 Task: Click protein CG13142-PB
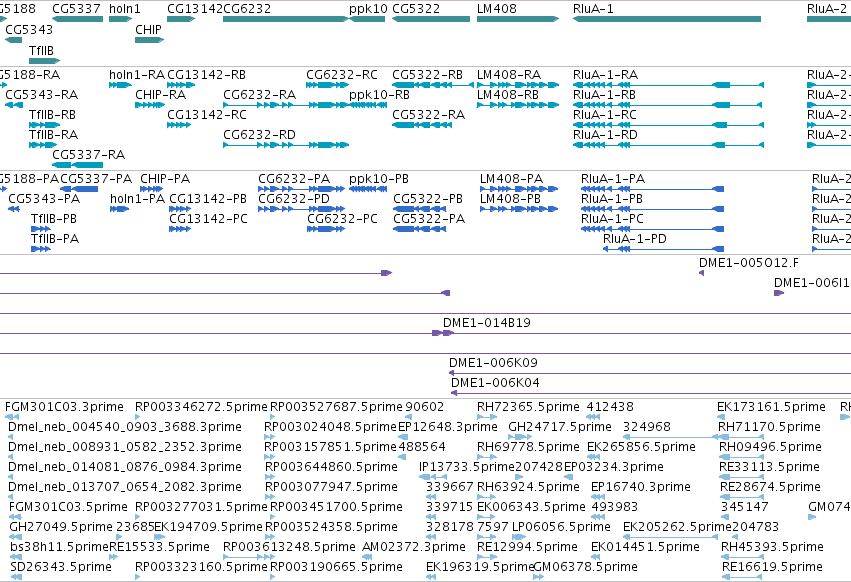point(208,199)
